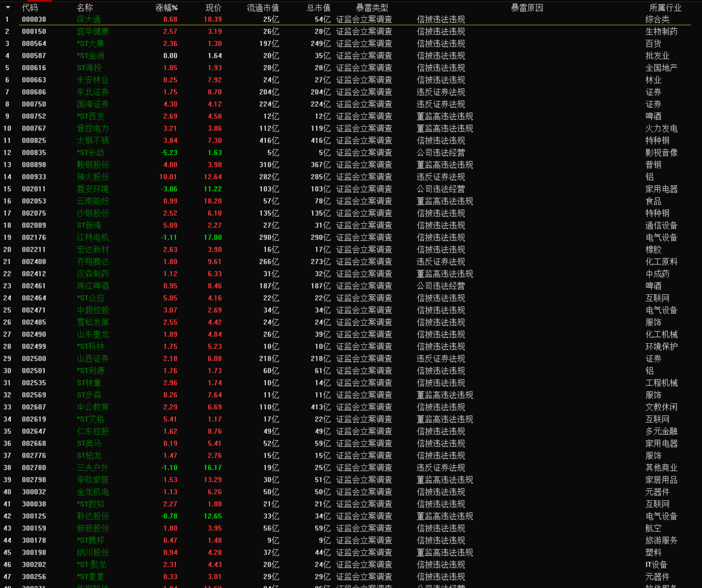Open the 江特电机 row
This screenshot has height=588, width=702.
93,238
